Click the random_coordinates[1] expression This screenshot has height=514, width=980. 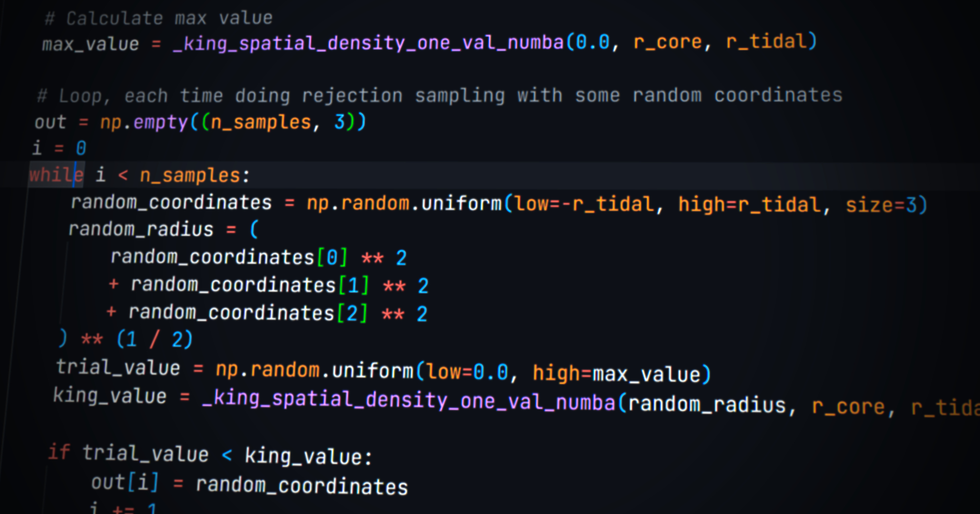[x=250, y=285]
